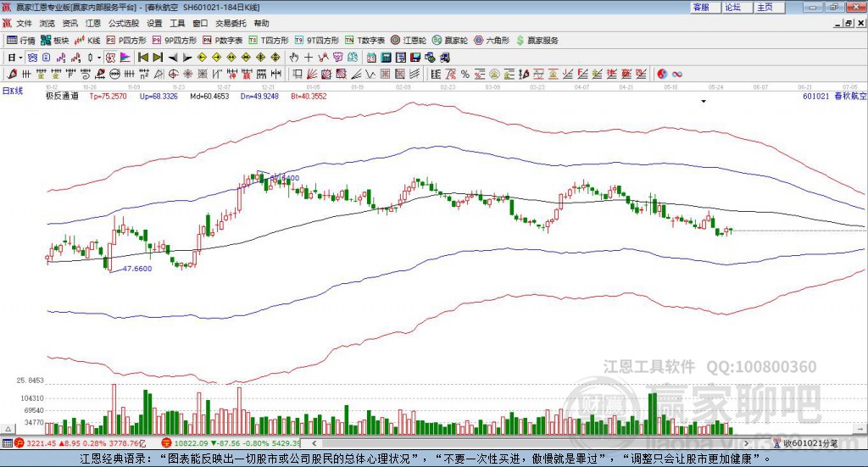
Task: Open the 文件 menu
Action: click(x=24, y=23)
